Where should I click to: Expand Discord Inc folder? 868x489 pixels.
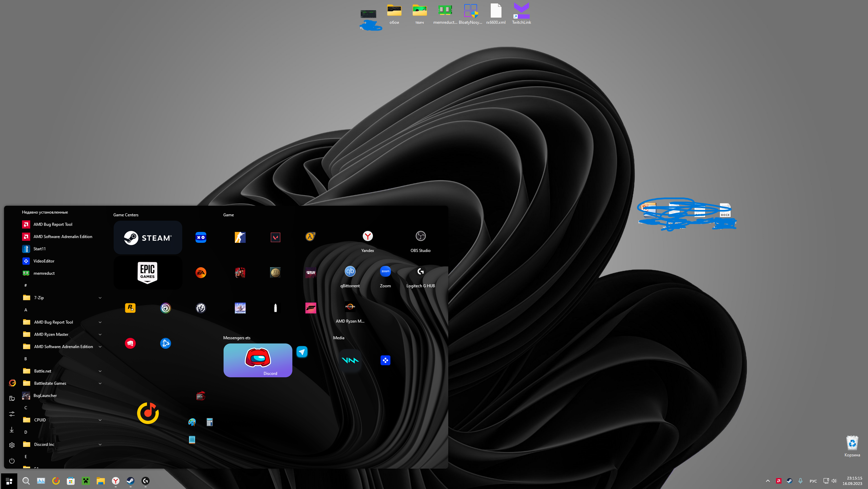(100, 445)
